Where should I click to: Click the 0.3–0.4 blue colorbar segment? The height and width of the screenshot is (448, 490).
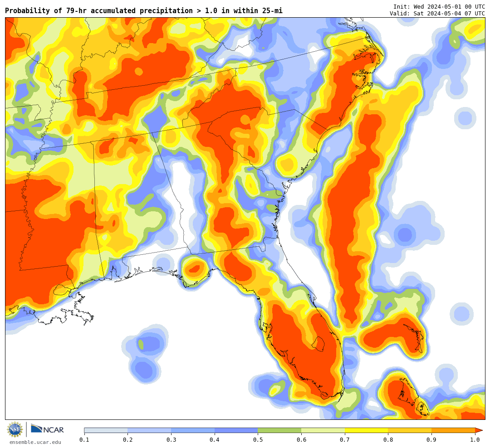[193, 430]
